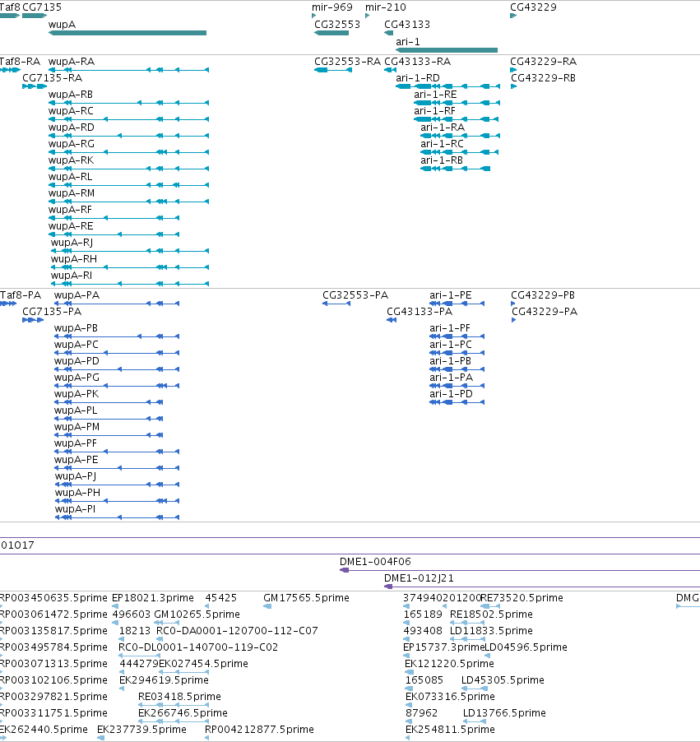Select the wupA gene bar

pos(127,33)
